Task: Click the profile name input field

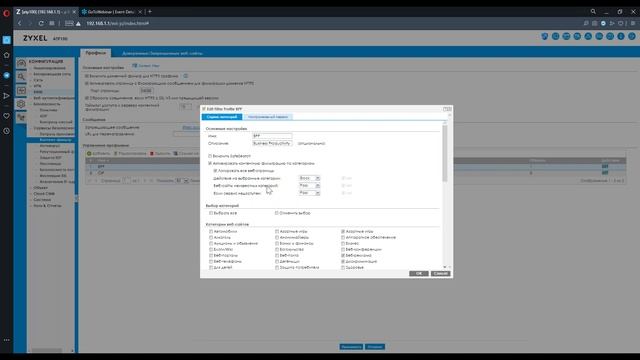Action: coord(272,136)
